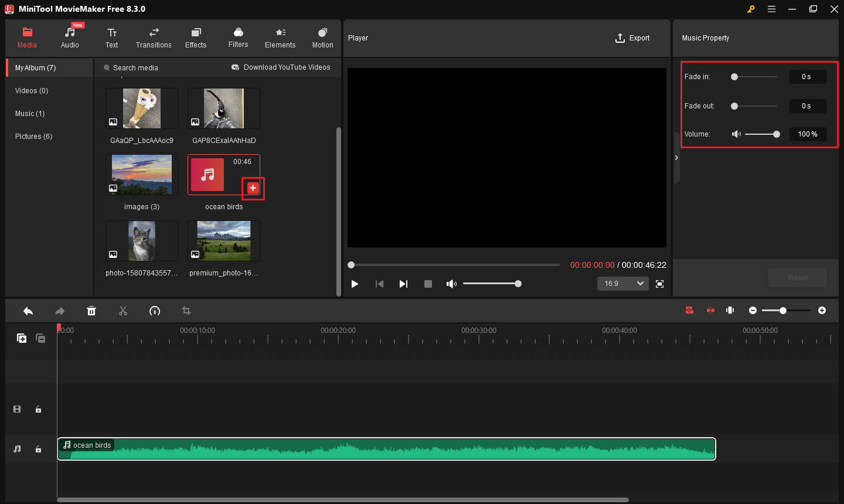
Task: Open the Motion tab
Action: (x=322, y=38)
